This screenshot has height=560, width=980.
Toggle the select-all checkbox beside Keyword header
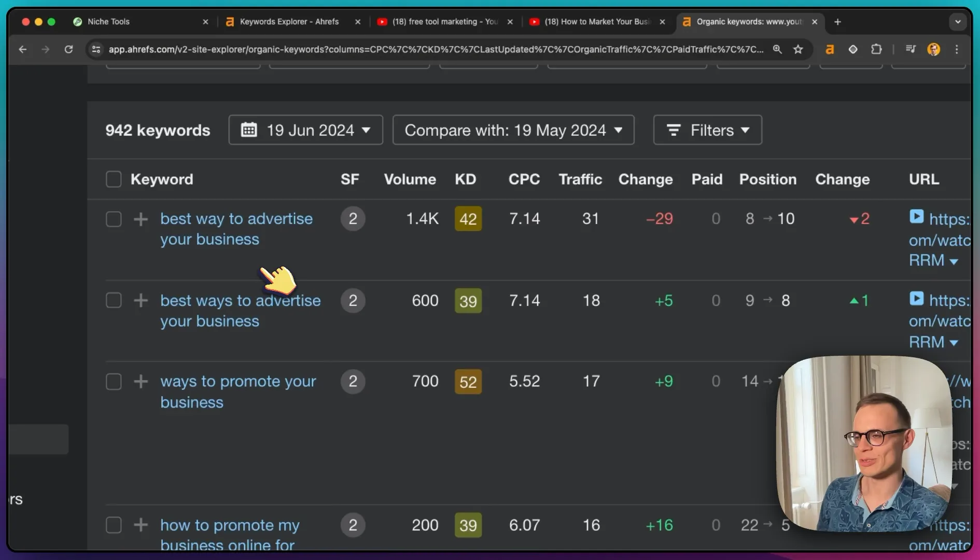point(114,179)
